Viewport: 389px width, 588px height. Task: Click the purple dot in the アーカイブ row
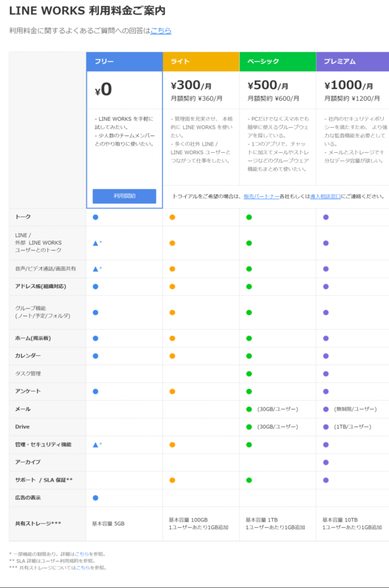[x=326, y=462]
